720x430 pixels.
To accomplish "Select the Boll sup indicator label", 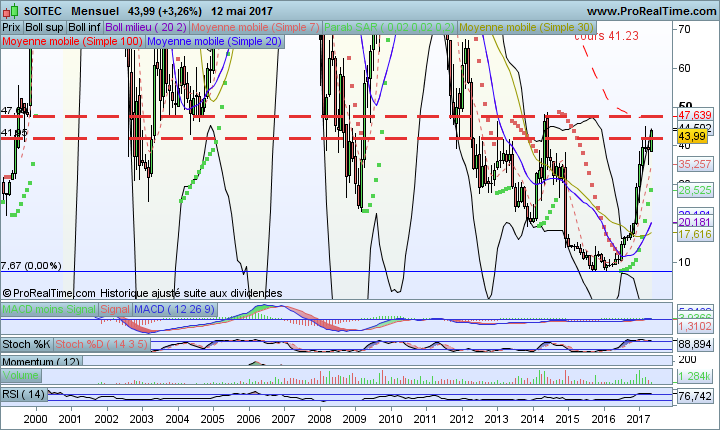I will [x=44, y=28].
